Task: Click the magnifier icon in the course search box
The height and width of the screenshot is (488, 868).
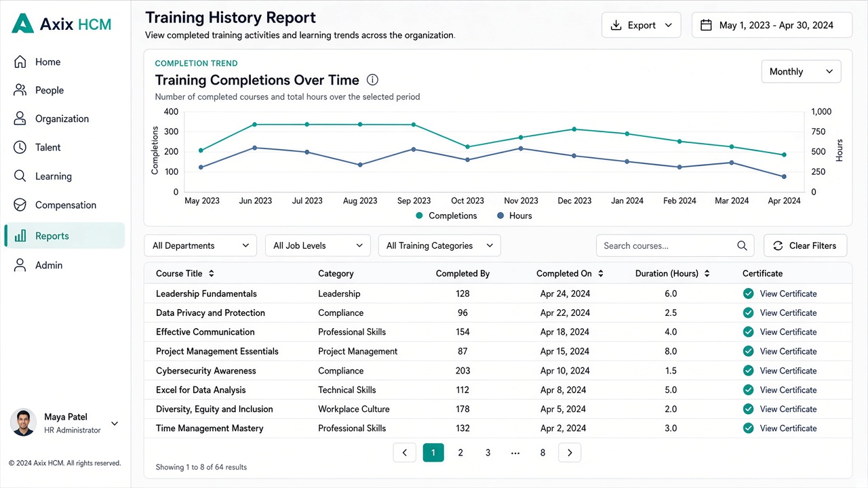Action: (x=742, y=246)
